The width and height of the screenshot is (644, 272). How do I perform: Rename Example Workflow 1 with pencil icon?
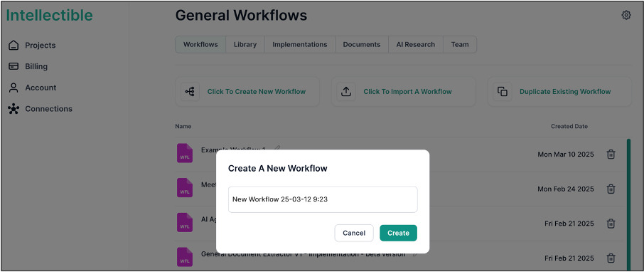coord(277,147)
